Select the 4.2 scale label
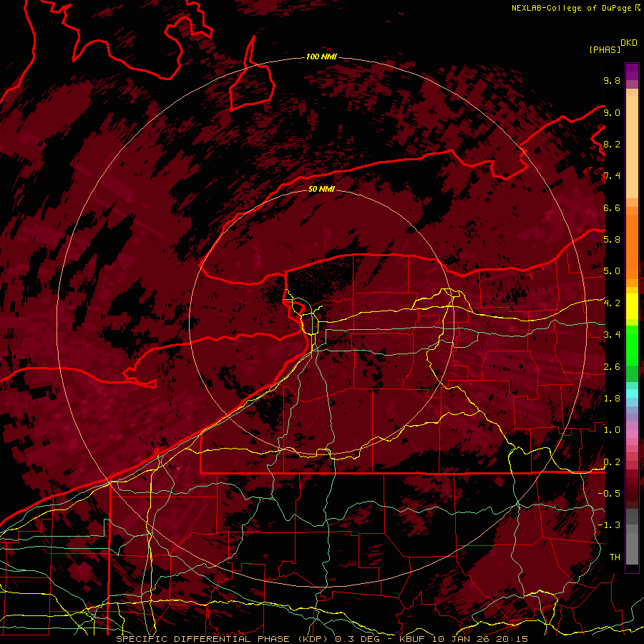644x644 pixels. 612,303
